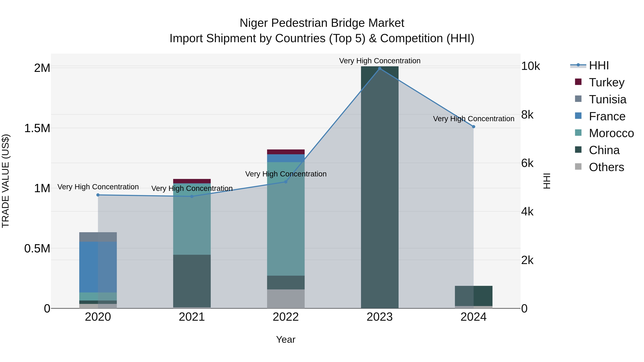Click the Tunisia segment atop 2020 bar

click(98, 237)
